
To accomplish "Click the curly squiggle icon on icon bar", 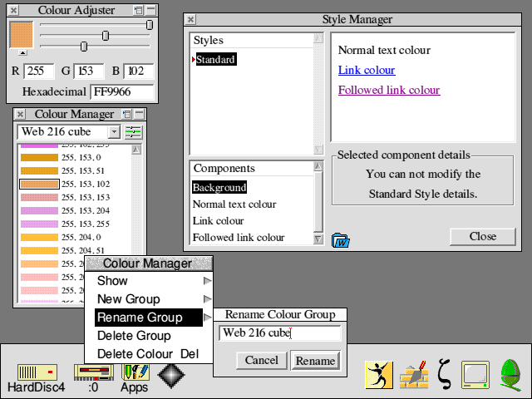I will [445, 374].
